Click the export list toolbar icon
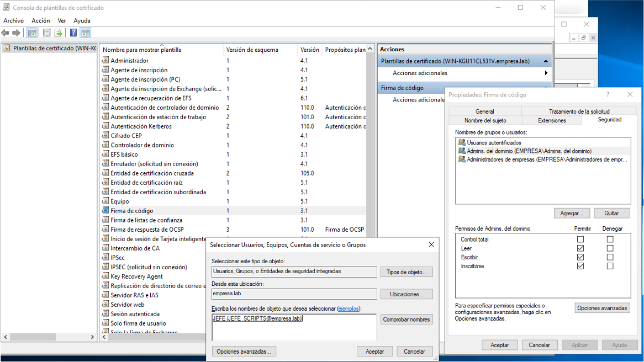 pyautogui.click(x=58, y=33)
